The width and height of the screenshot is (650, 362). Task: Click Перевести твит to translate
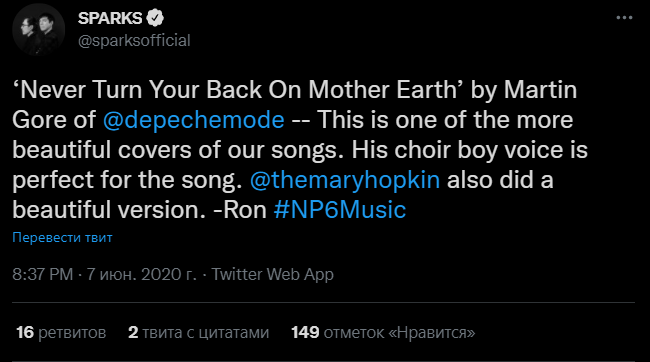pyautogui.click(x=62, y=238)
